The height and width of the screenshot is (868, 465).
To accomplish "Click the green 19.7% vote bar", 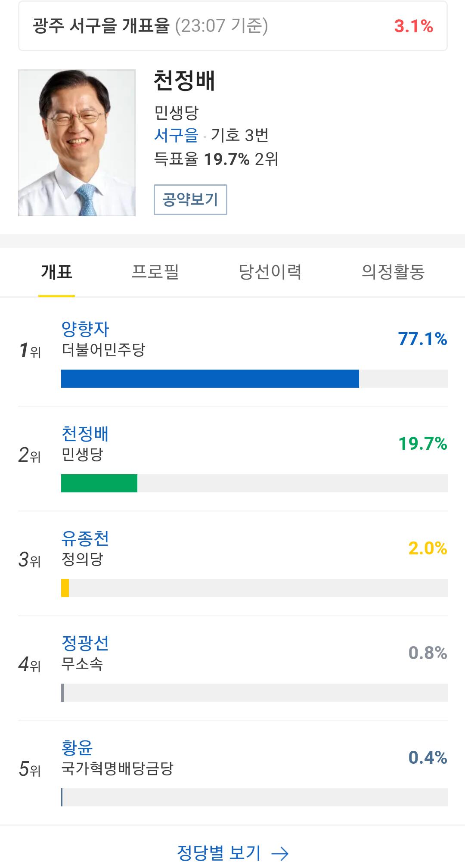I will coord(99,483).
